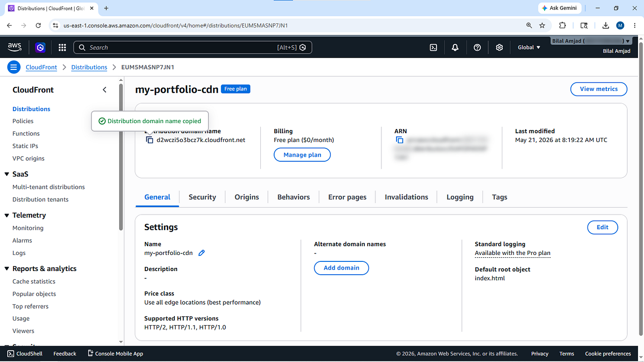Open Popular objects report
The image size is (644, 362).
point(34,294)
